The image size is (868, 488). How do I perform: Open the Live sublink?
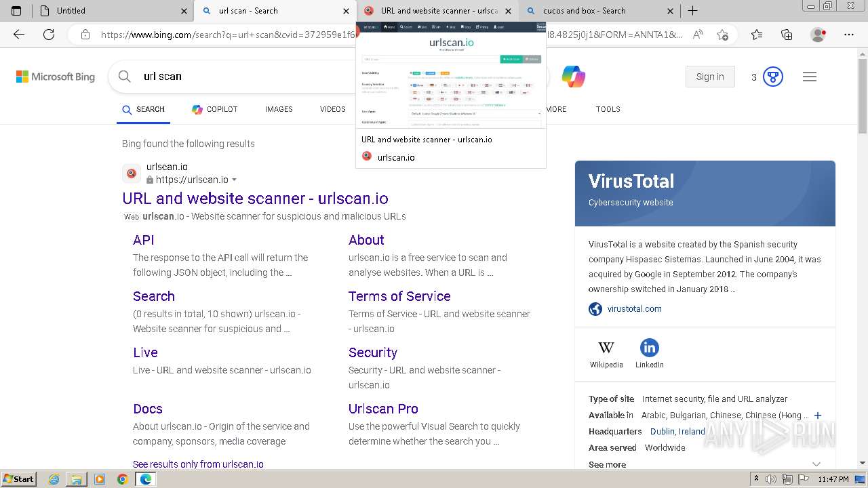145,352
